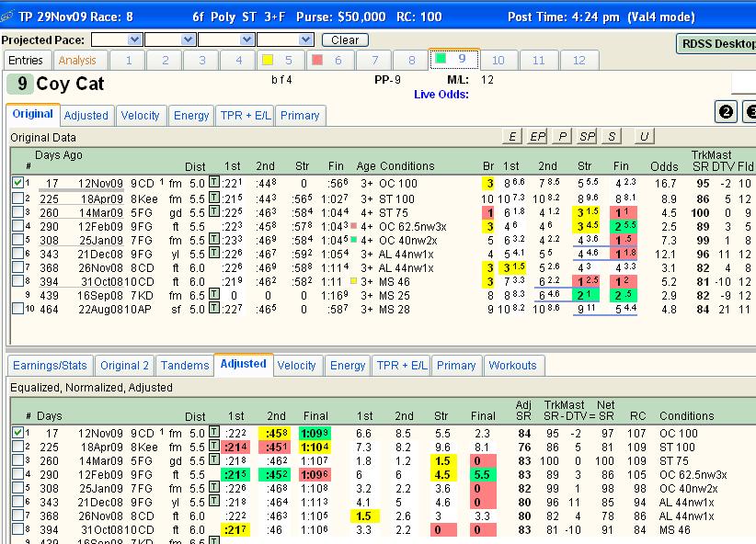Click the Coy Cat horse name
The image size is (756, 544).
click(70, 84)
